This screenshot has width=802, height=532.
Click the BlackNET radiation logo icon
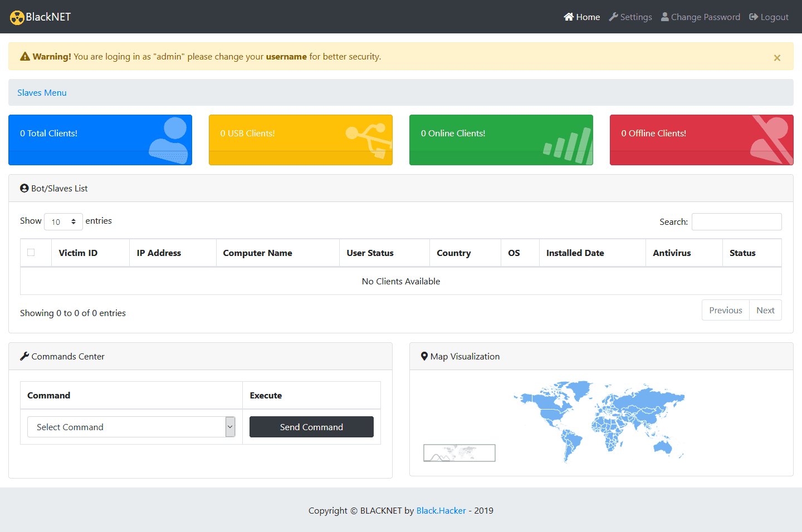coord(17,17)
